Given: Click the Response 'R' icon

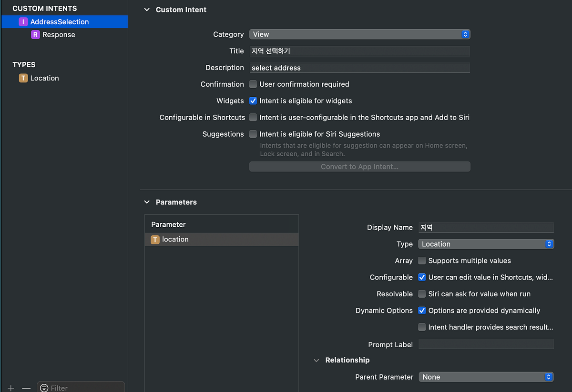Looking at the screenshot, I should click(35, 35).
